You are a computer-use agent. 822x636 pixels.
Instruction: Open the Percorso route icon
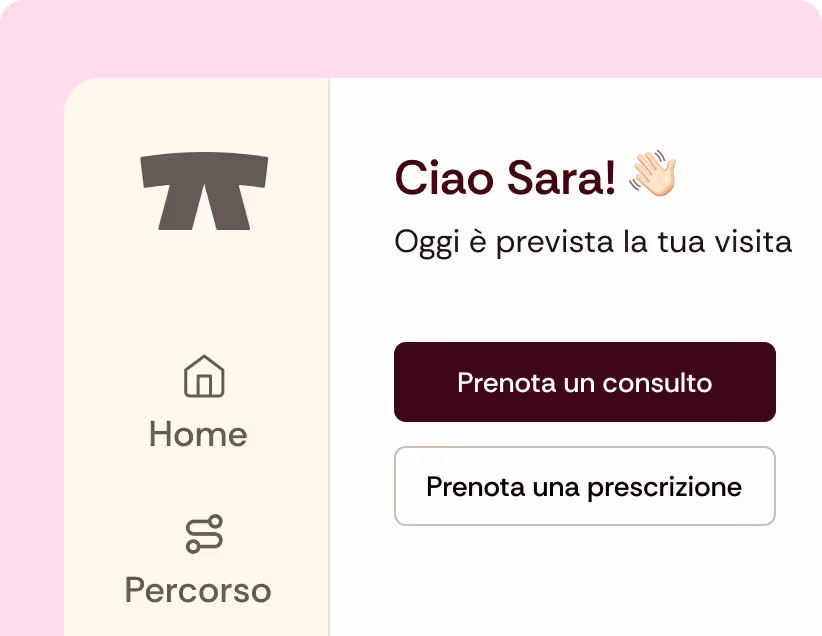204,534
